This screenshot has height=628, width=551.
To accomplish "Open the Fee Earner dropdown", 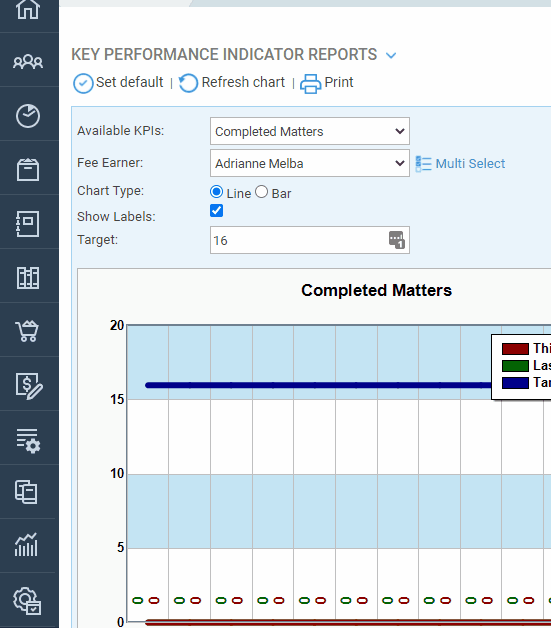I will (x=310, y=163).
